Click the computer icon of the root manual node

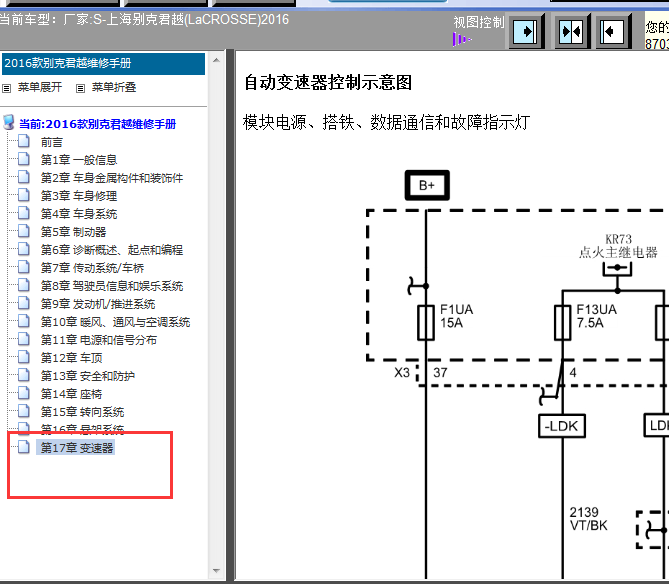tap(9, 122)
